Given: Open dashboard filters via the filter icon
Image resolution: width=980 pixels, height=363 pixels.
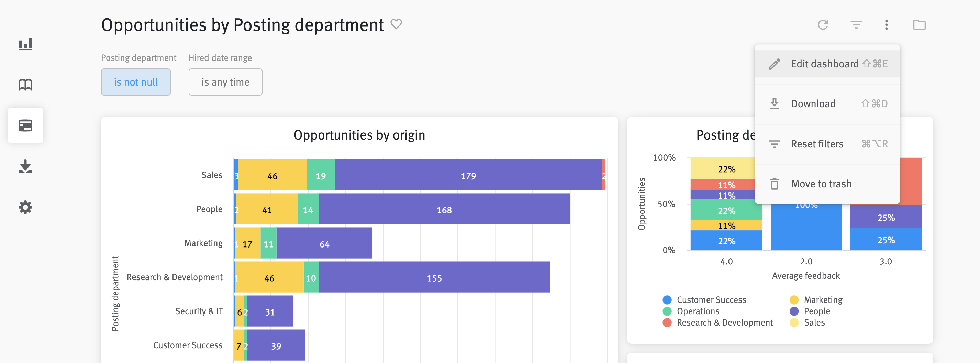Looking at the screenshot, I should (856, 25).
